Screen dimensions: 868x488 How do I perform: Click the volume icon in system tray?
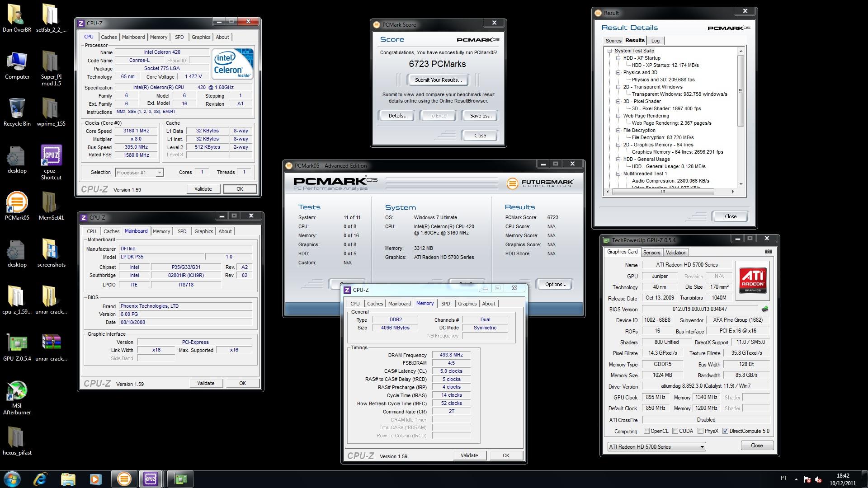(x=819, y=479)
